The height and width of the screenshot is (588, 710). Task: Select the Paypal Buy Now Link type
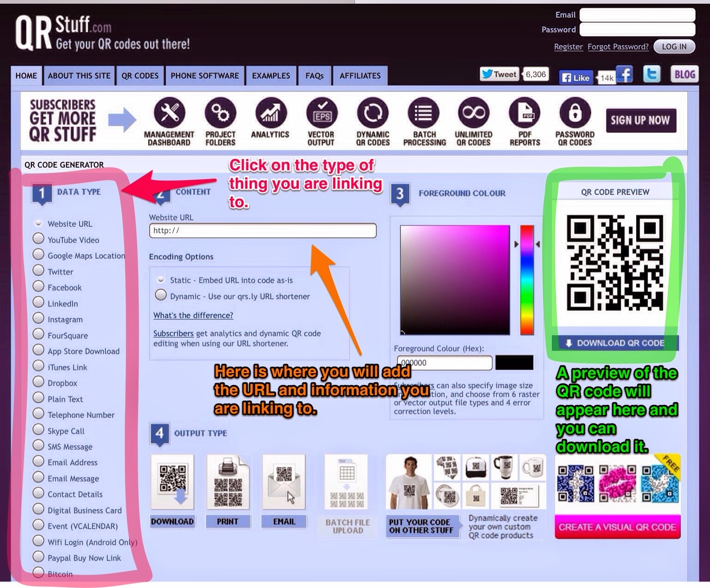pyautogui.click(x=39, y=557)
